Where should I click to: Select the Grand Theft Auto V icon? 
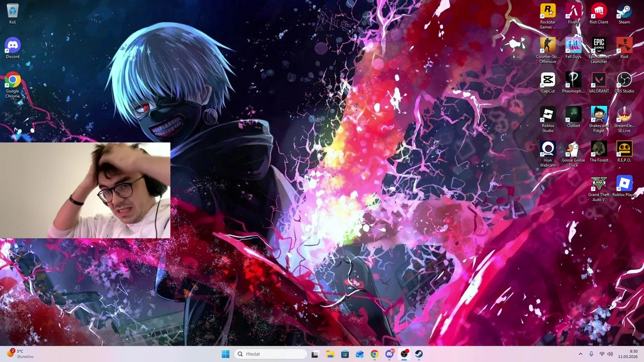pyautogui.click(x=599, y=190)
